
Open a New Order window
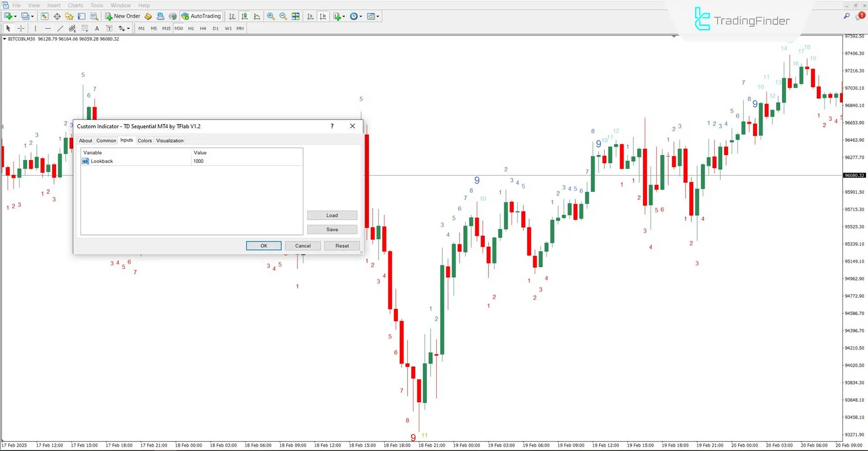[122, 16]
